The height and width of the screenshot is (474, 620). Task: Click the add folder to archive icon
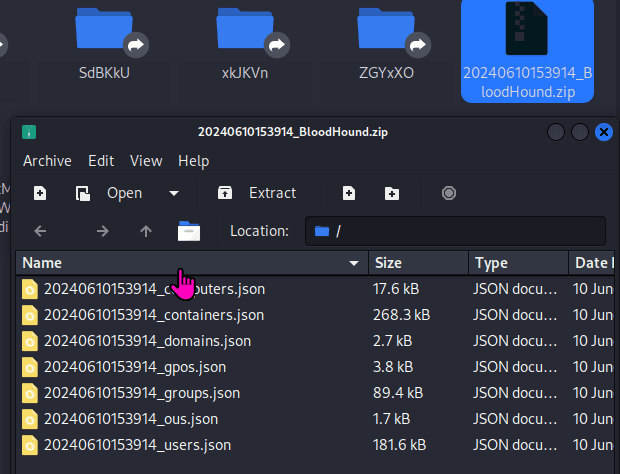tap(392, 193)
